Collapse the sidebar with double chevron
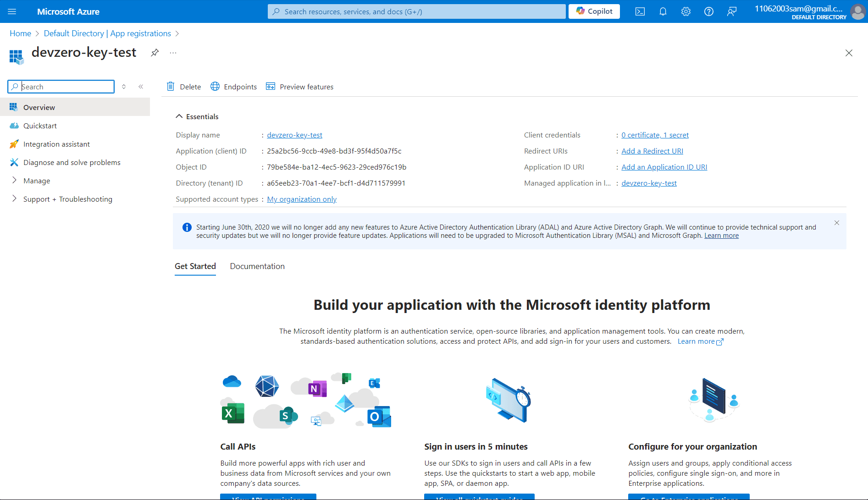Viewport: 868px width, 500px height. point(141,87)
